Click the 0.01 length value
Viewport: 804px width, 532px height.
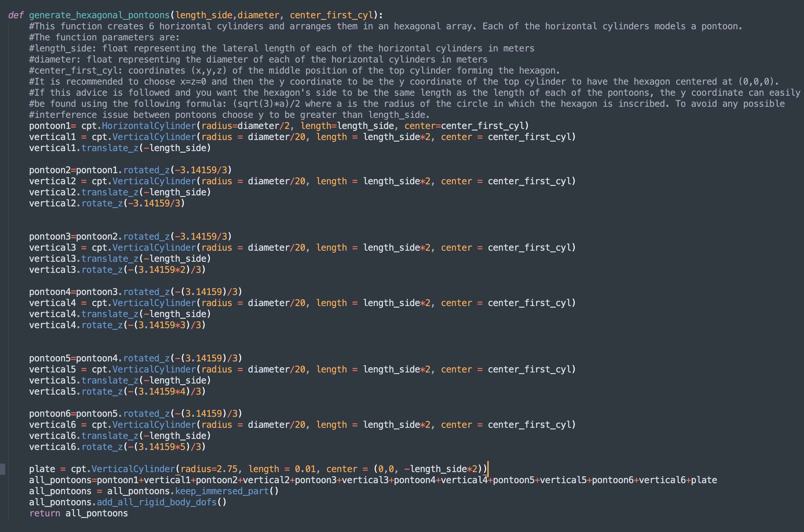click(x=305, y=469)
